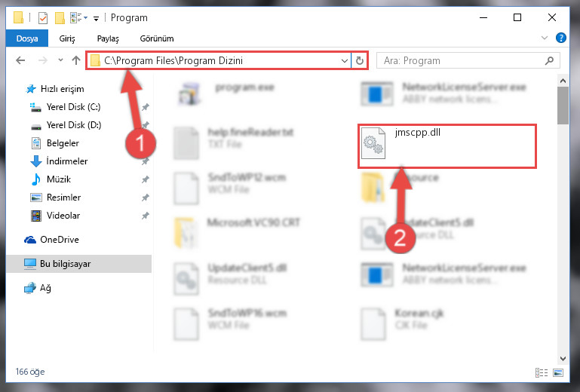
Task: Open Yerel Disk (D:) in sidebar
Action: 74,125
